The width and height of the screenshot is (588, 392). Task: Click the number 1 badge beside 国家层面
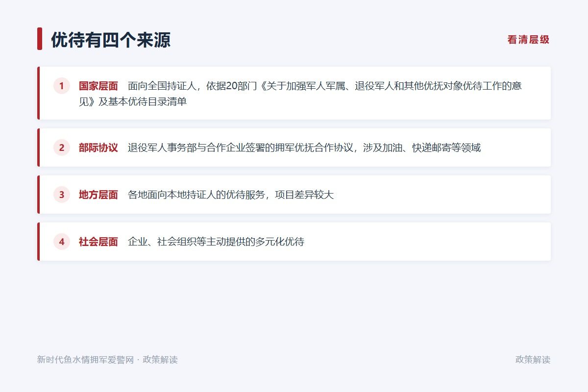coord(62,86)
